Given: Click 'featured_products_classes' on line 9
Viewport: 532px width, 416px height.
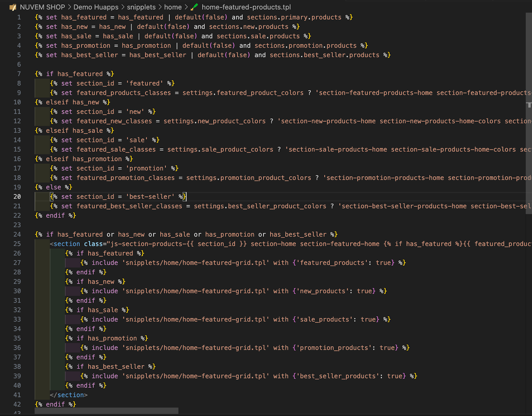Looking at the screenshot, I should pos(124,93).
